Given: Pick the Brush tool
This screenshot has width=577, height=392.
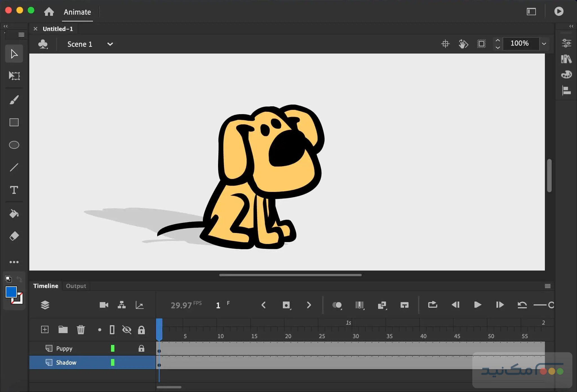Looking at the screenshot, I should coord(14,100).
